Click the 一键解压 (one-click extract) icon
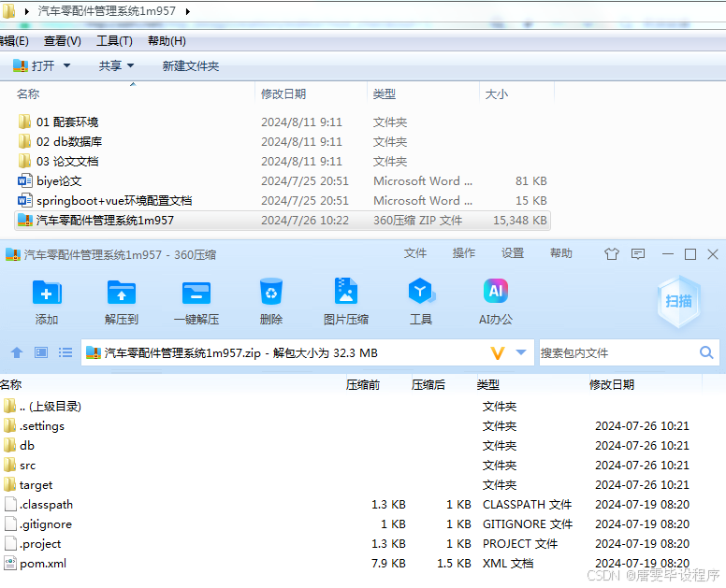726x588 pixels. pyautogui.click(x=196, y=293)
